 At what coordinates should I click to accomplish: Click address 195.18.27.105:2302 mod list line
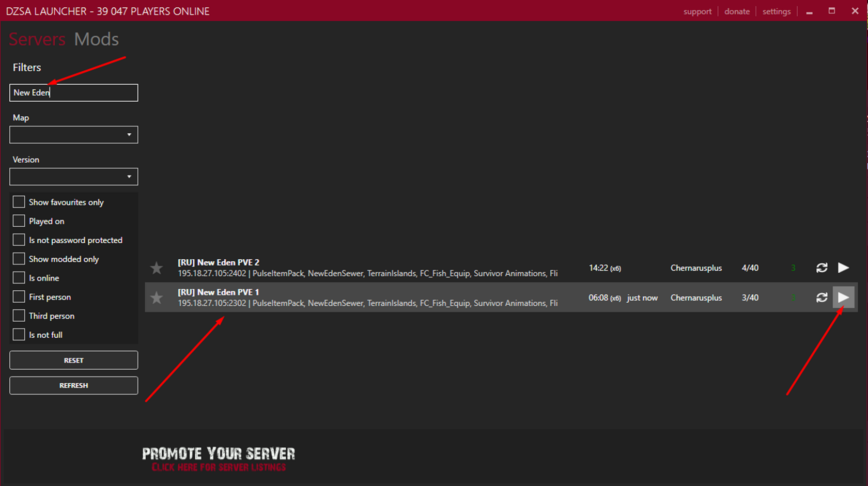click(x=368, y=303)
